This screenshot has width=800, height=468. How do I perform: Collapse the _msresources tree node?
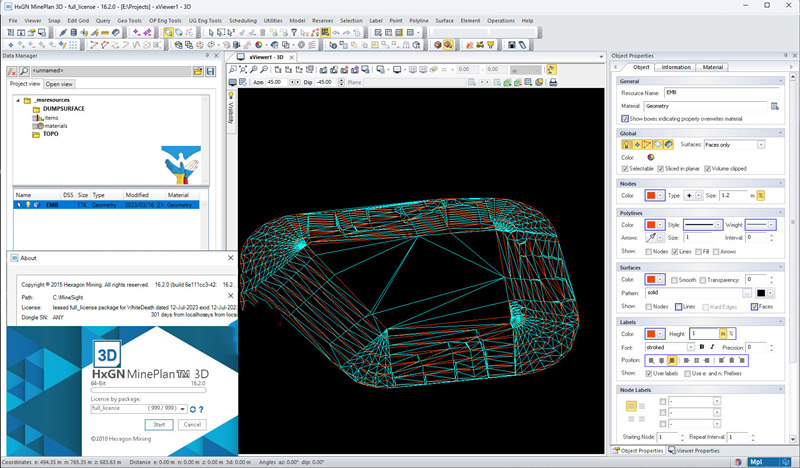tap(18, 101)
